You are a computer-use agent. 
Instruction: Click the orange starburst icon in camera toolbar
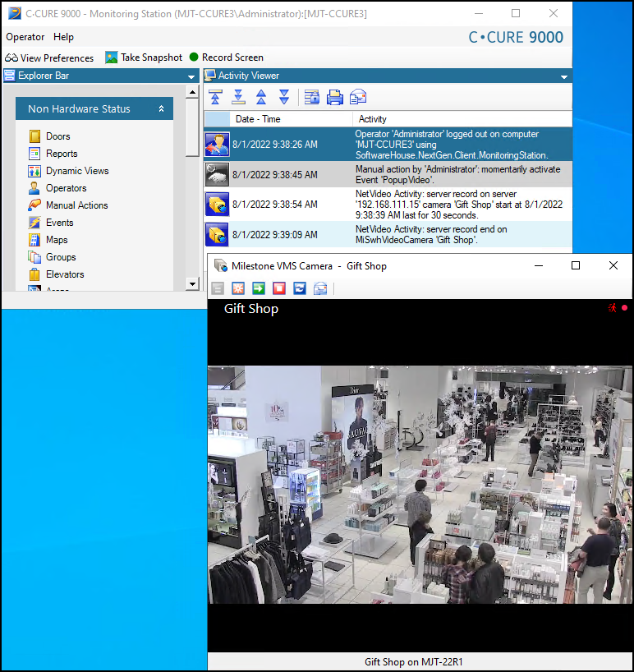(x=238, y=288)
